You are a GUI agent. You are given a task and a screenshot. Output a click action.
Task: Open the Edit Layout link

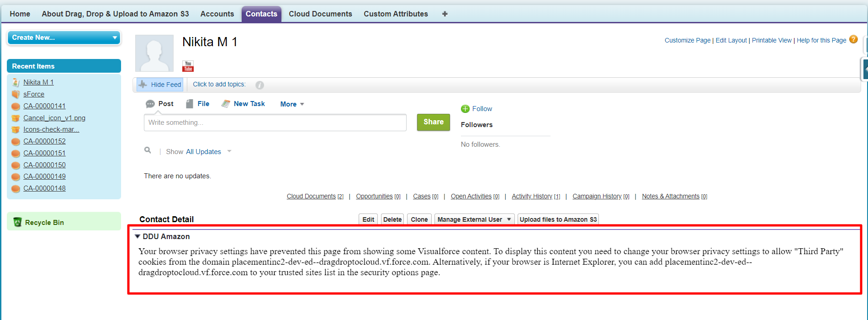(731, 40)
